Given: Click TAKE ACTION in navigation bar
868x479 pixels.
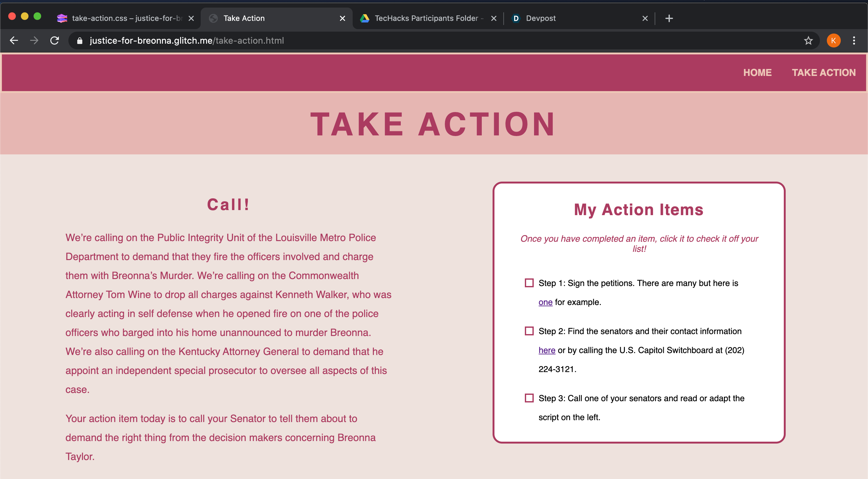Looking at the screenshot, I should pyautogui.click(x=823, y=72).
